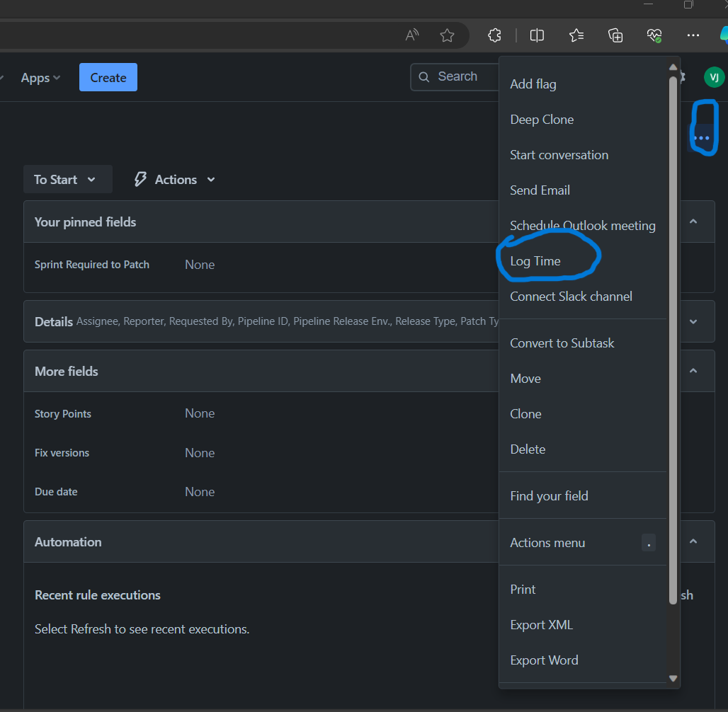Select Delete from the issue menu

coord(583,449)
